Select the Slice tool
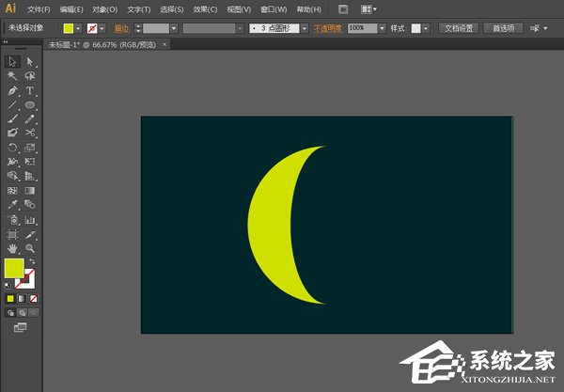This screenshot has width=564, height=392. (30, 234)
